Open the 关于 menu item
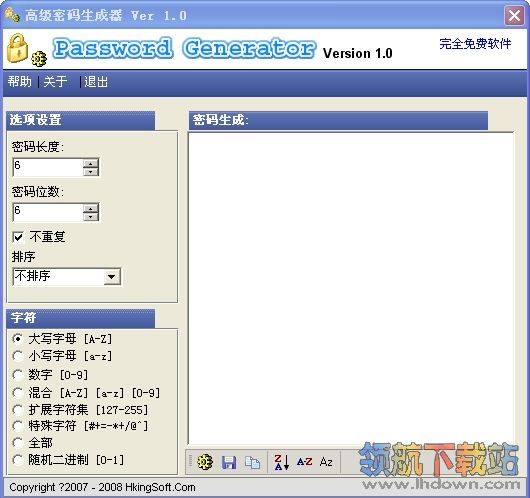The height and width of the screenshot is (498, 530). coord(55,81)
